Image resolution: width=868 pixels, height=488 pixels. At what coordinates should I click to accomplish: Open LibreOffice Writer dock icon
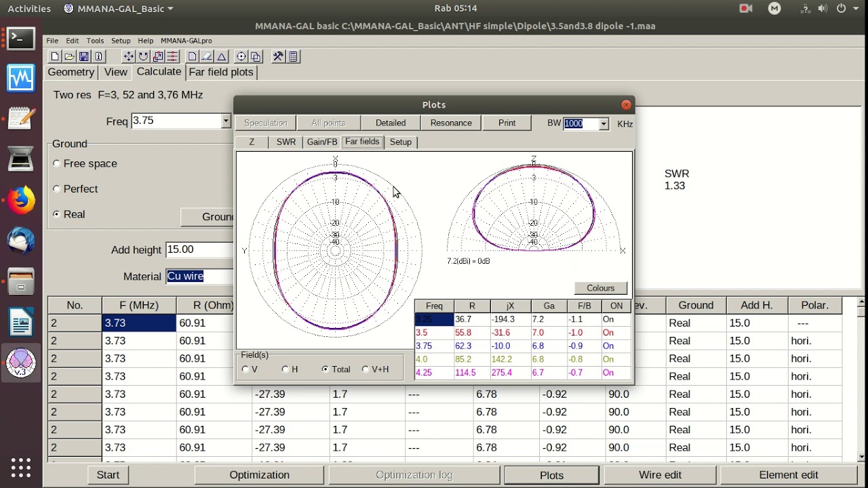tap(20, 322)
